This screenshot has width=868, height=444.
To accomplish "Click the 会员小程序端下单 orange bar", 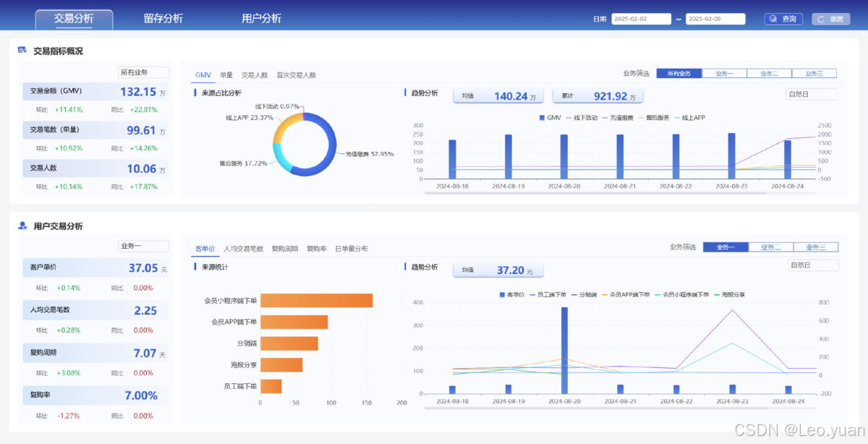I will (x=316, y=300).
